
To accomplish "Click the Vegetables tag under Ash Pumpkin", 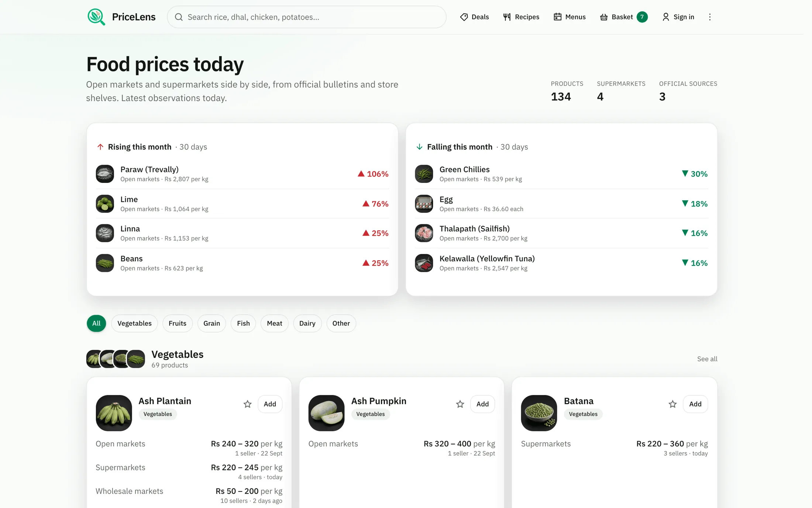I will [x=371, y=414].
